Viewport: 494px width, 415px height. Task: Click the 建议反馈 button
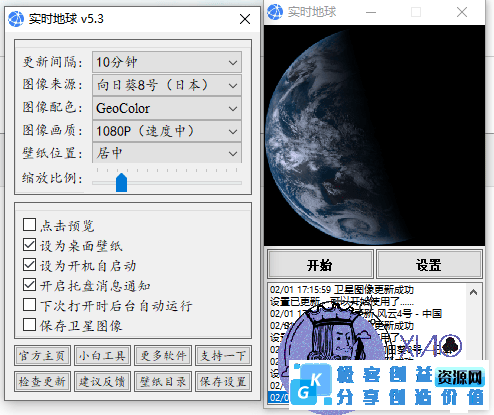tap(102, 381)
